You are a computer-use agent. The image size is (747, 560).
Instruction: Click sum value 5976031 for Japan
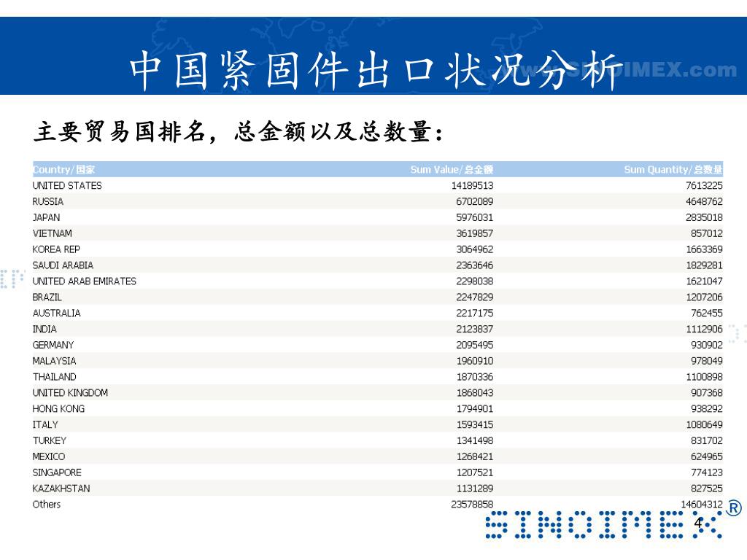[x=474, y=217]
